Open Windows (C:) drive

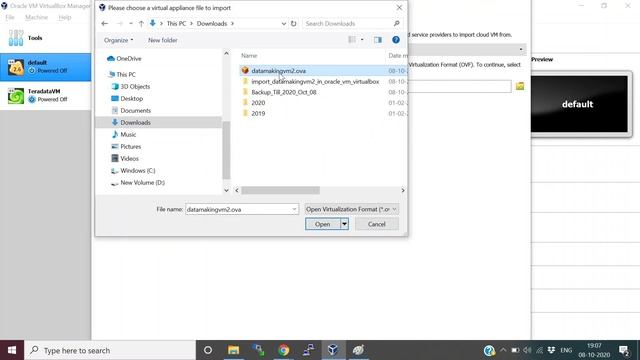(x=133, y=171)
